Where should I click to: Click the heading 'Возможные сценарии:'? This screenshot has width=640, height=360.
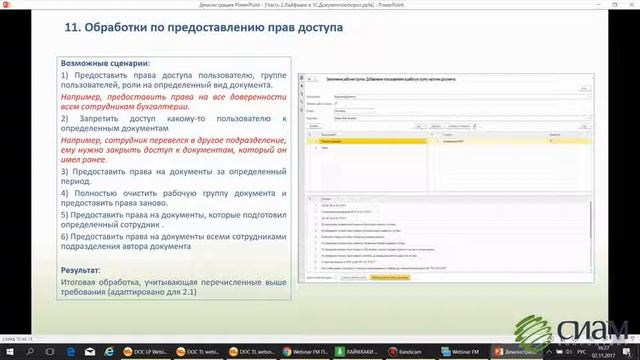[x=105, y=63]
